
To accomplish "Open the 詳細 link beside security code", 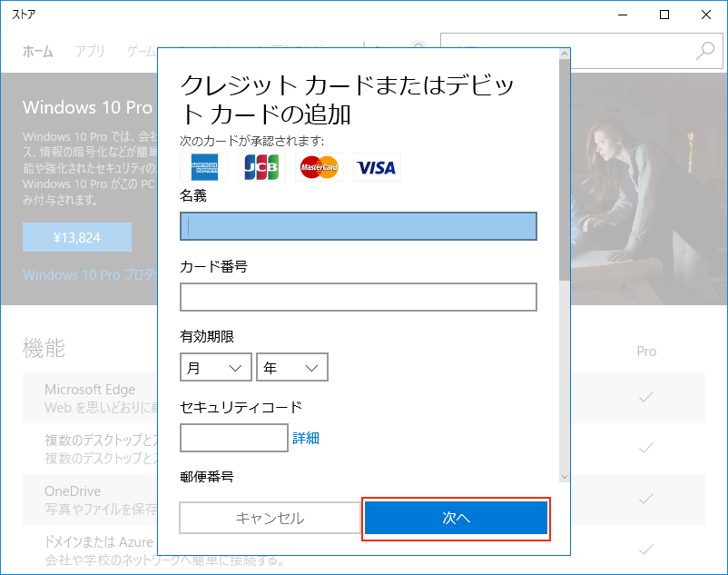I will coord(306,438).
